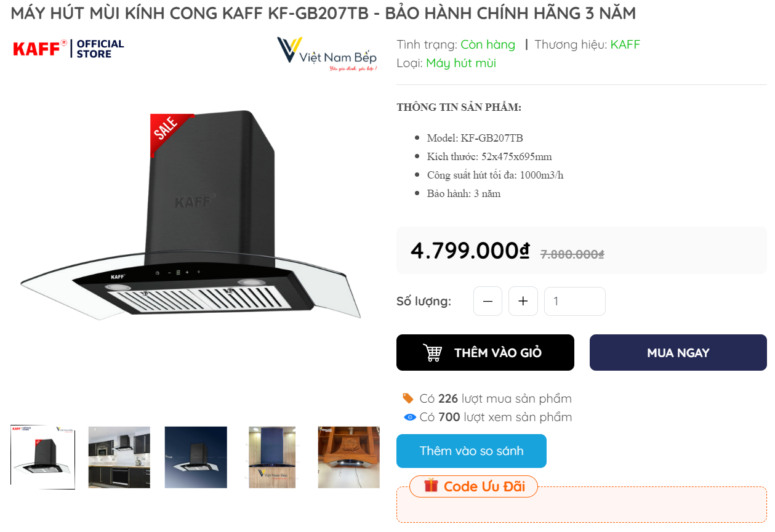This screenshot has width=775, height=532.
Task: Add product with Thêm vào giỏ button
Action: pyautogui.click(x=485, y=353)
